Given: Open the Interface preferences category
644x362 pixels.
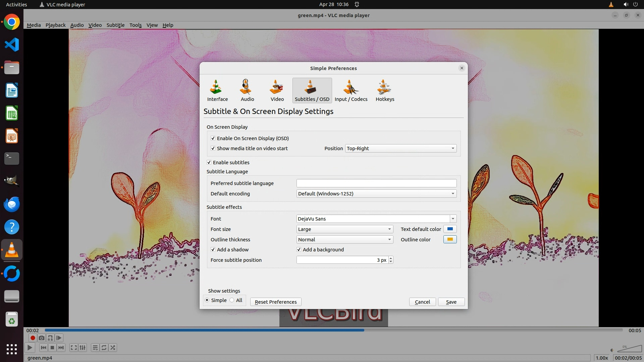Looking at the screenshot, I should pos(217,90).
